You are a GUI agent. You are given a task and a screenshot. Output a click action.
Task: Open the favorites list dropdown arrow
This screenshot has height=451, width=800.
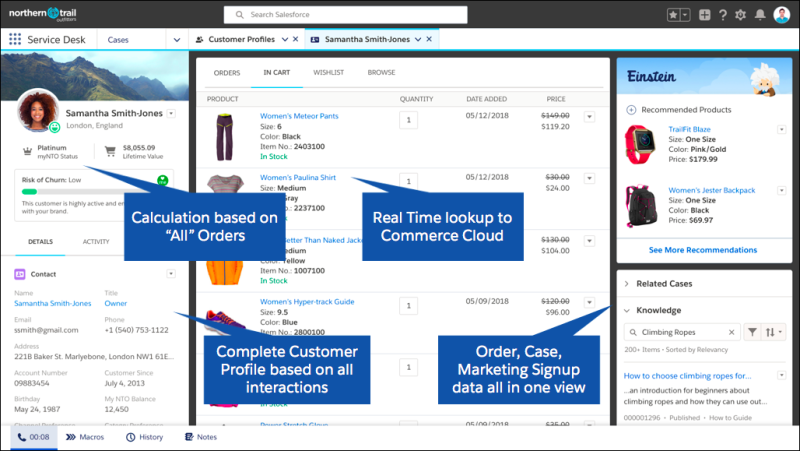tap(685, 15)
